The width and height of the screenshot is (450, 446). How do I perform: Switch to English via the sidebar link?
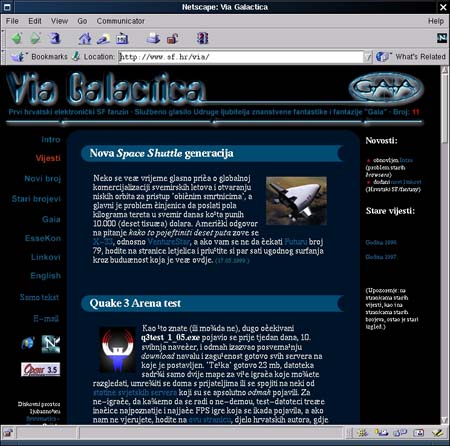pyautogui.click(x=45, y=276)
